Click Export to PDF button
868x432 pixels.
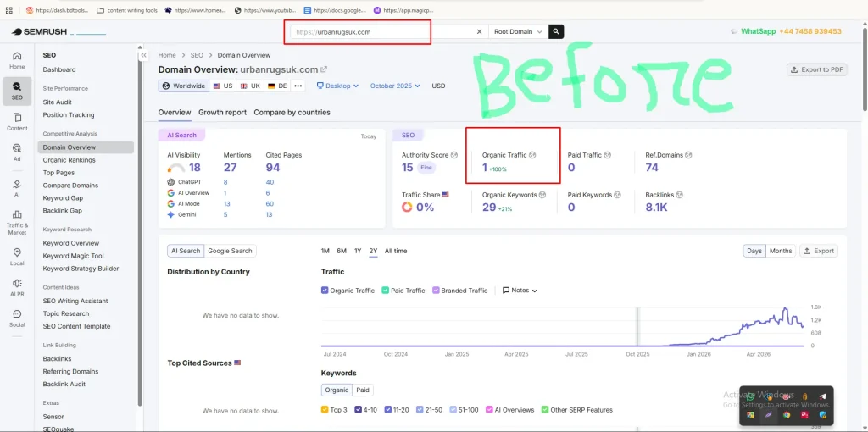point(817,69)
